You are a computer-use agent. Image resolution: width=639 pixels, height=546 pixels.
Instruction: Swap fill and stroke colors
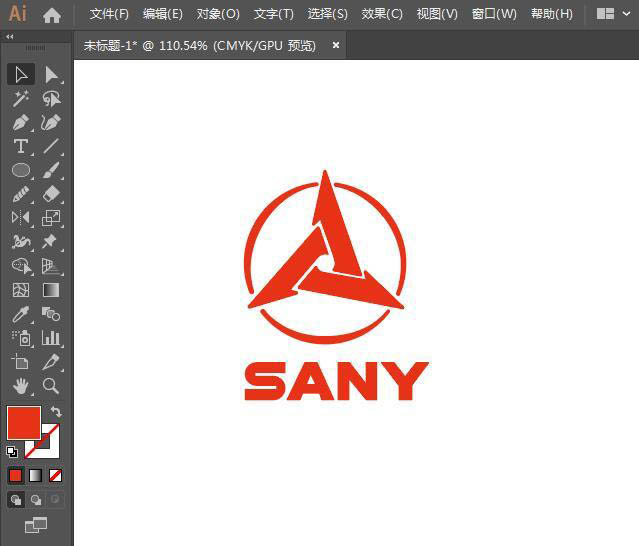pos(56,412)
